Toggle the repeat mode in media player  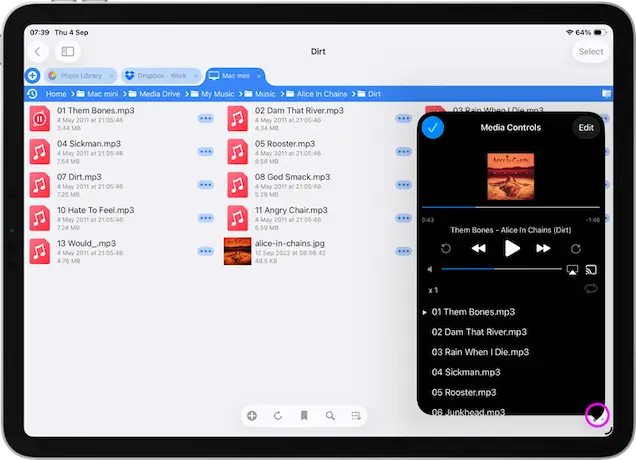coord(591,289)
